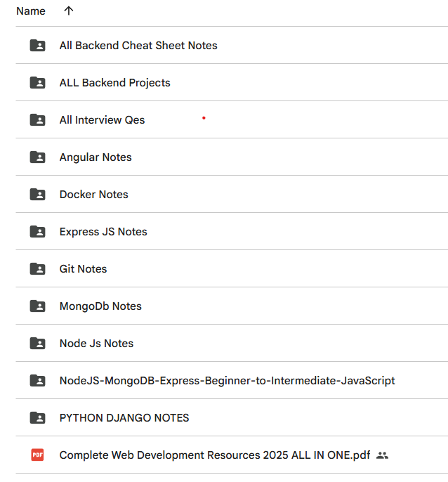Click the folder icon beside MongoDb Notes

[x=37, y=306]
